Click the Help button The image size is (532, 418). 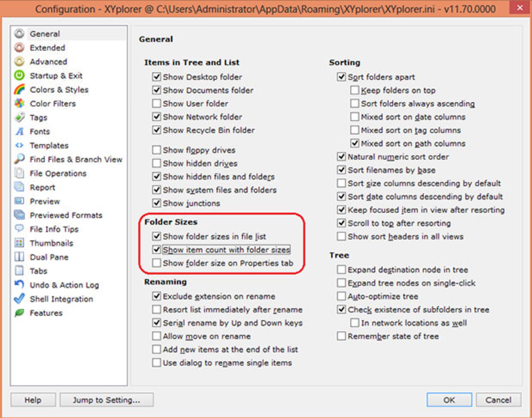[x=33, y=400]
